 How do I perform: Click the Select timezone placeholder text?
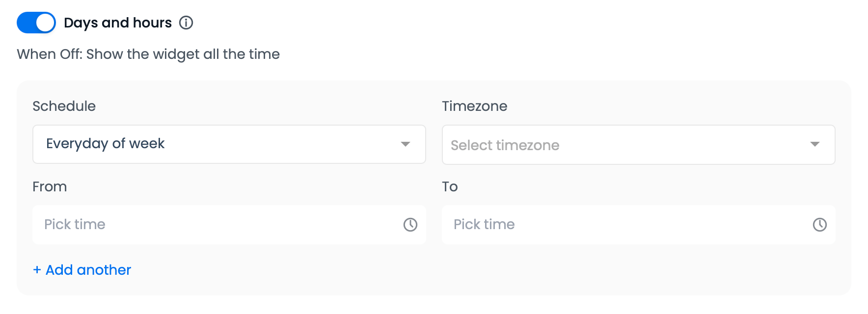click(x=505, y=145)
